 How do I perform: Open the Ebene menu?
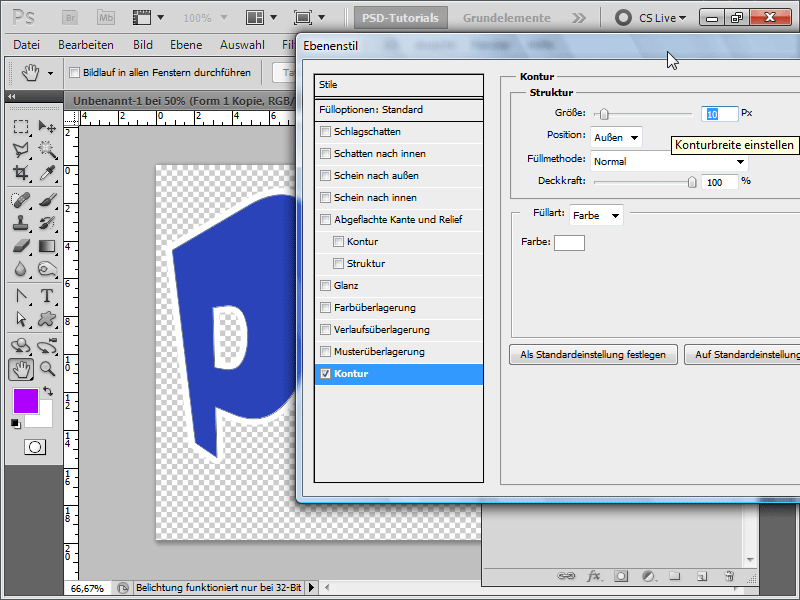tap(186, 45)
